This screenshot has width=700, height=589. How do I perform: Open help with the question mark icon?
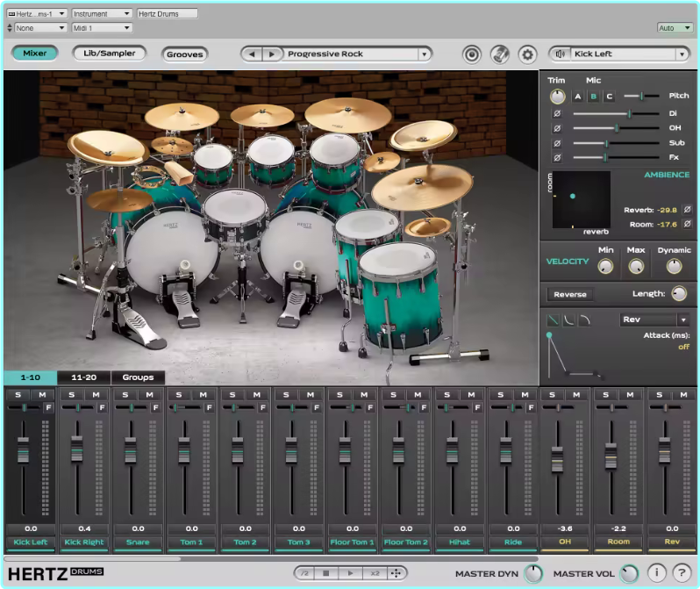681,573
